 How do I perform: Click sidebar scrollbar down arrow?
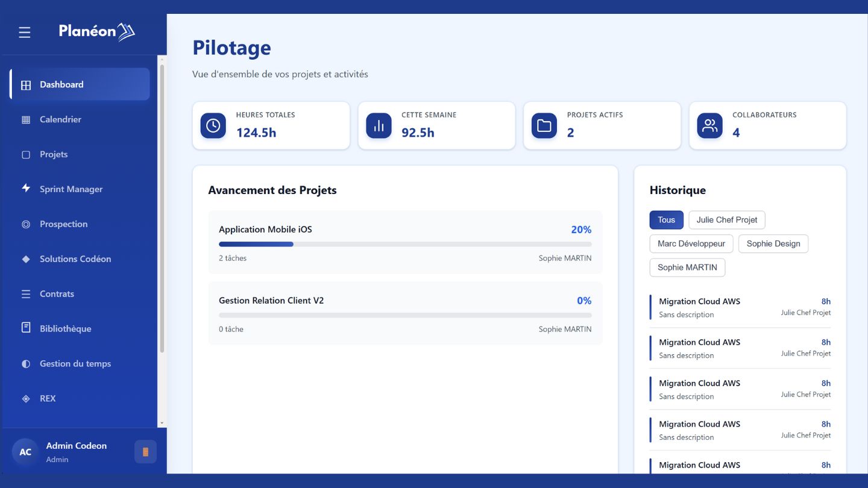click(162, 423)
